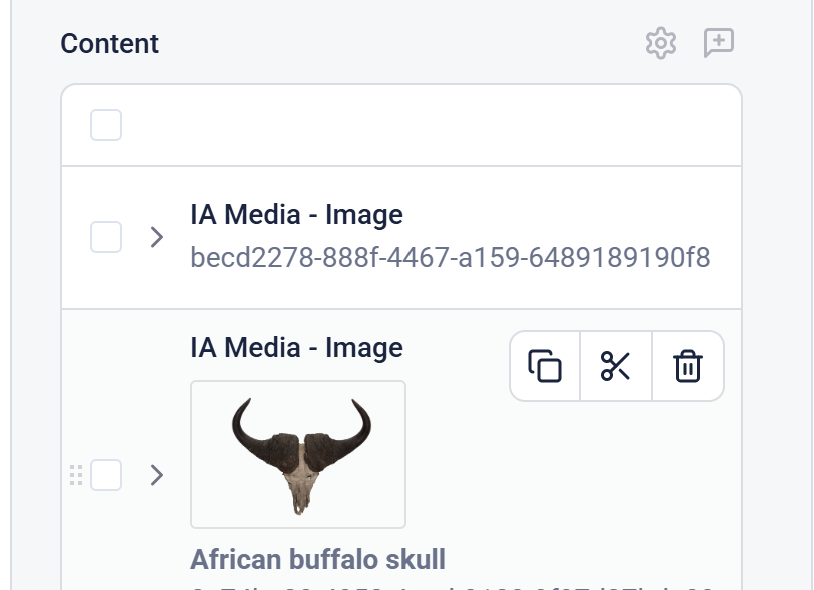Copy the African buffalo skull item
Image resolution: width=814 pixels, height=590 pixels.
click(x=545, y=366)
